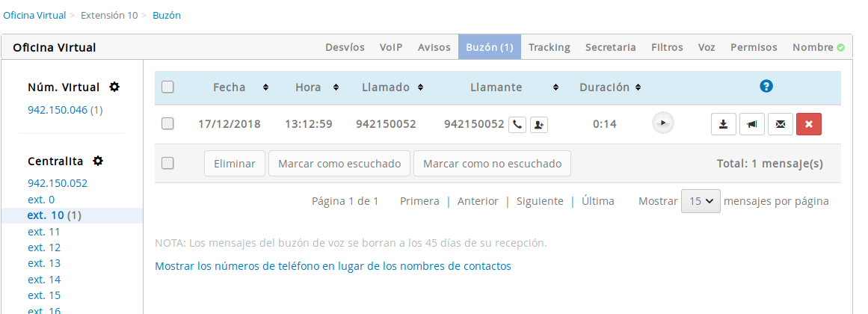
Task: Delete the message with the red X
Action: (x=809, y=124)
